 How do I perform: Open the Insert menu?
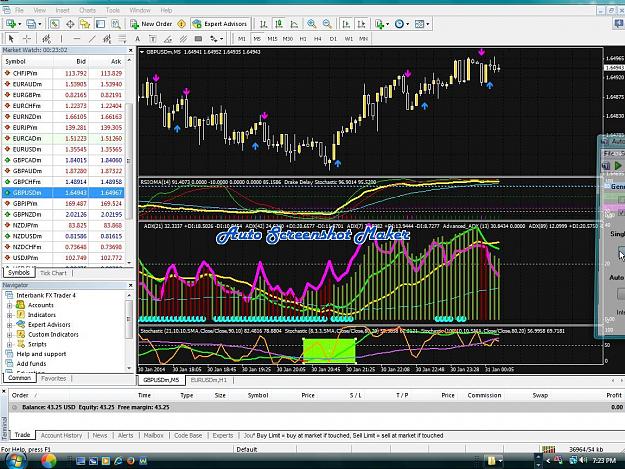(x=62, y=10)
